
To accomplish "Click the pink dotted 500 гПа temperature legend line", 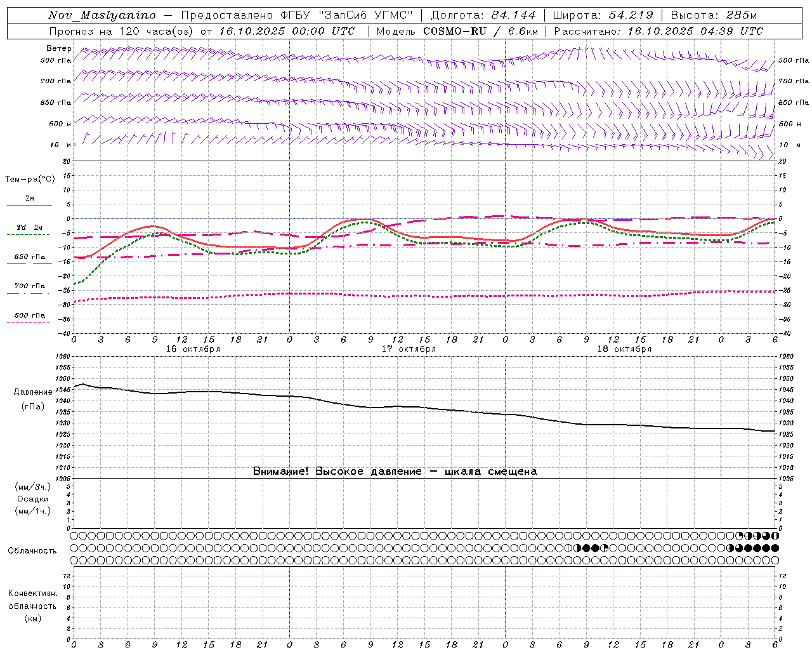I will tap(28, 322).
